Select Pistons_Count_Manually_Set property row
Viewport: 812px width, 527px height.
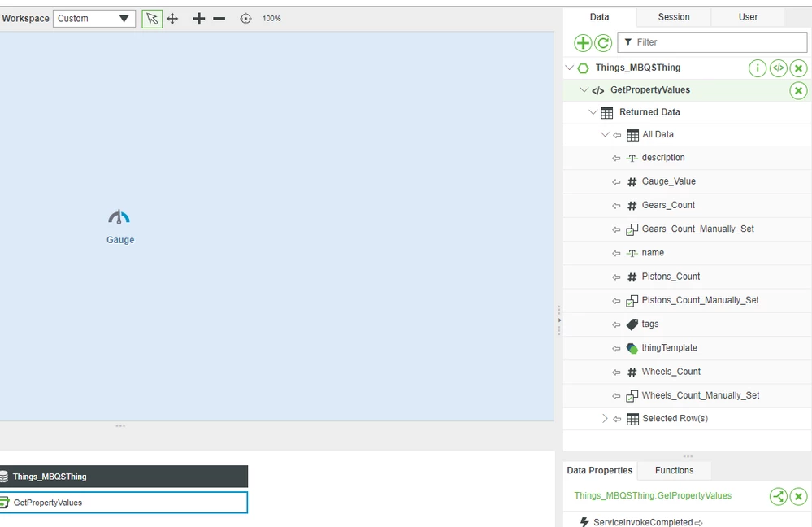pyautogui.click(x=687, y=301)
